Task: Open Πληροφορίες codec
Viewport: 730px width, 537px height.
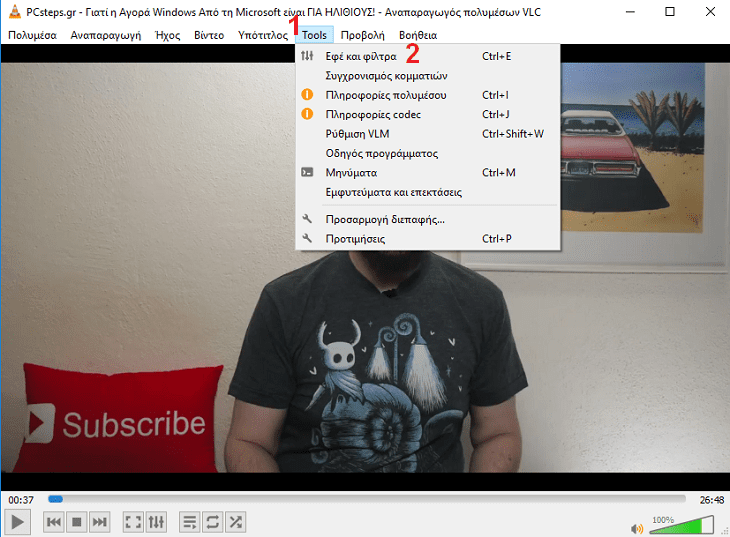Action: point(427,115)
